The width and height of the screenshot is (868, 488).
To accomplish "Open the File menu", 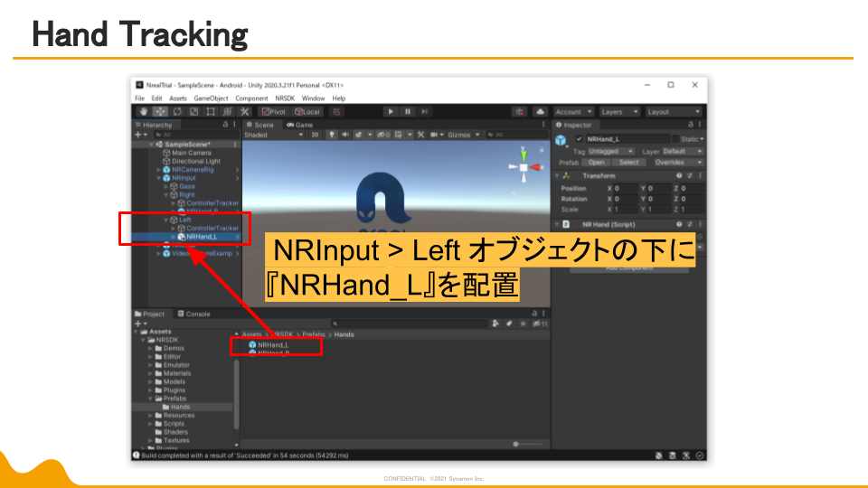I will [x=139, y=98].
